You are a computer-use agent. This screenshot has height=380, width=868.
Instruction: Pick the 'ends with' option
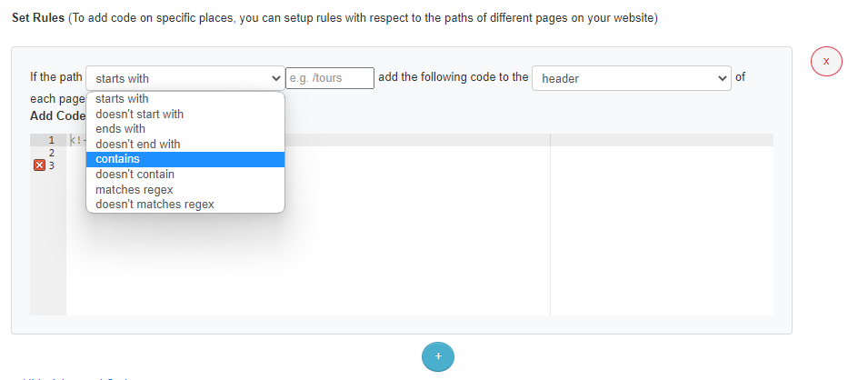coord(120,129)
